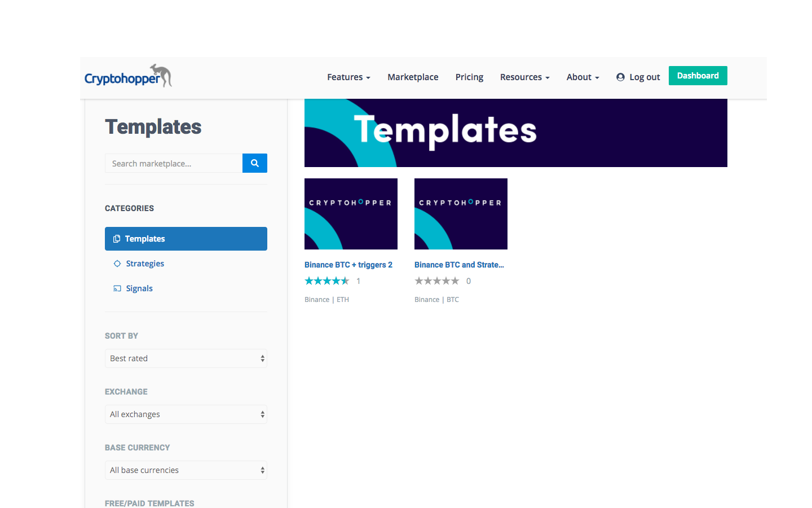Open the Best rated sort dropdown
Image resolution: width=812 pixels, height=508 pixels.
186,358
